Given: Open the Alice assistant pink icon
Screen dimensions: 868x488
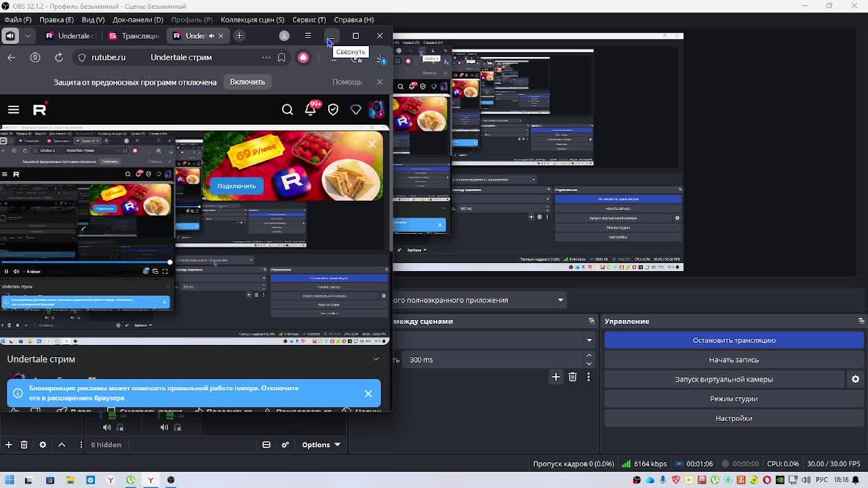Looking at the screenshot, I should click(x=303, y=58).
